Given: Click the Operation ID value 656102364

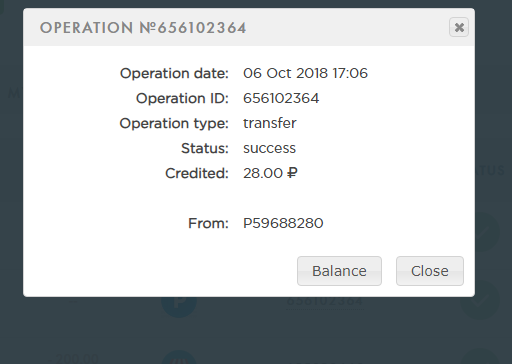Looking at the screenshot, I should click(x=281, y=98).
